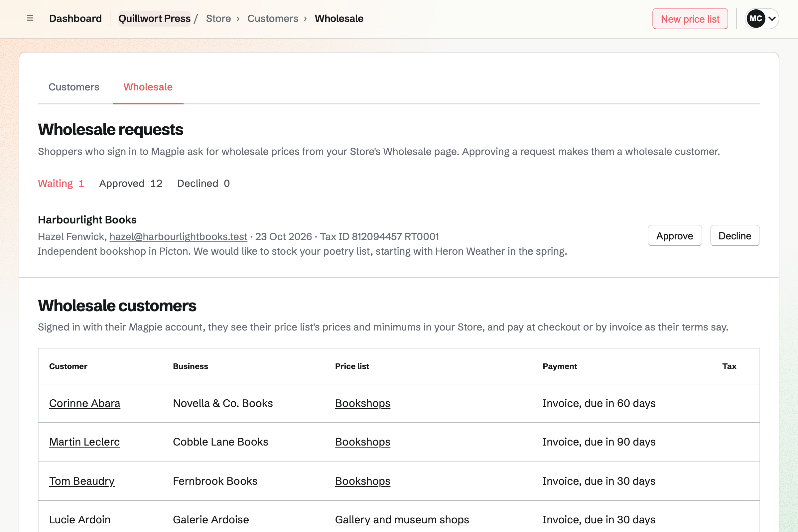The width and height of the screenshot is (798, 532).
Task: Select the Fernbrook Books cell
Action: [x=215, y=481]
